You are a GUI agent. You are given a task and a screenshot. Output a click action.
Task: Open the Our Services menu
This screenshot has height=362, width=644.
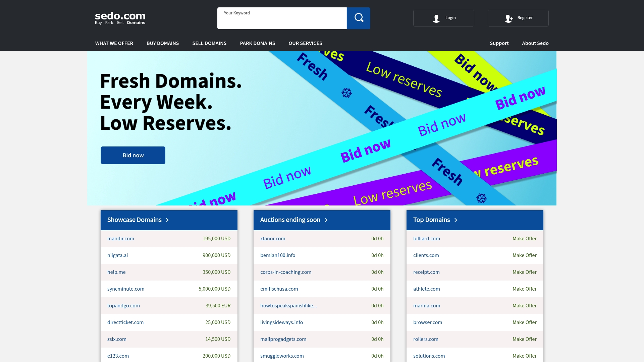305,43
